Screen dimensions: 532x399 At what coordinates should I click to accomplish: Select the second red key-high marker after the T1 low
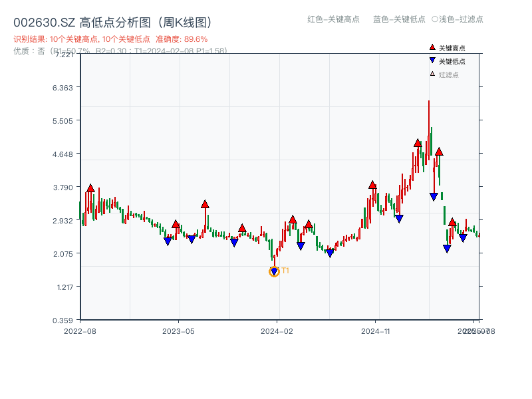[x=309, y=224]
